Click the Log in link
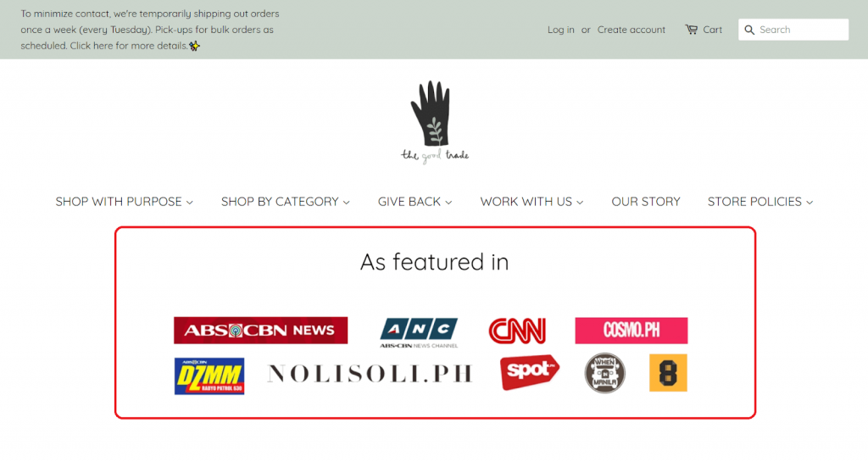868x462 pixels. coord(561,30)
